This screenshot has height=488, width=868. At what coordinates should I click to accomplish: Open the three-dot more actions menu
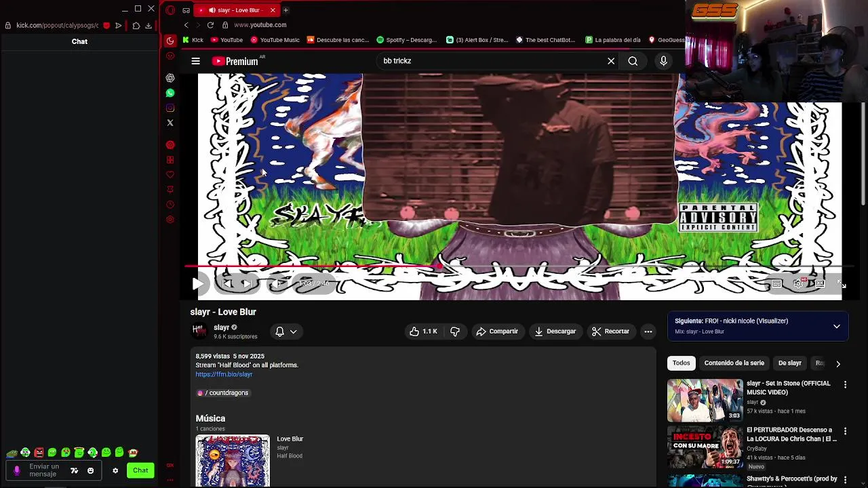(x=648, y=331)
